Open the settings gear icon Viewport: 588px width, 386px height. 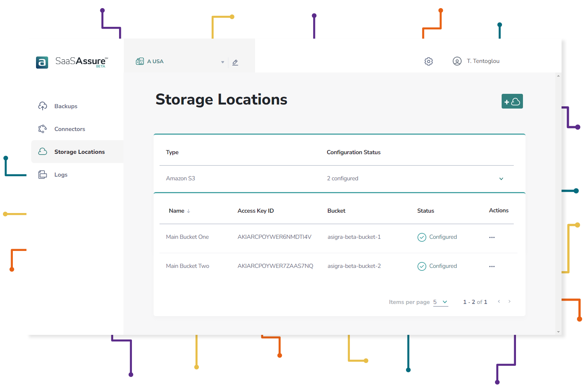429,61
